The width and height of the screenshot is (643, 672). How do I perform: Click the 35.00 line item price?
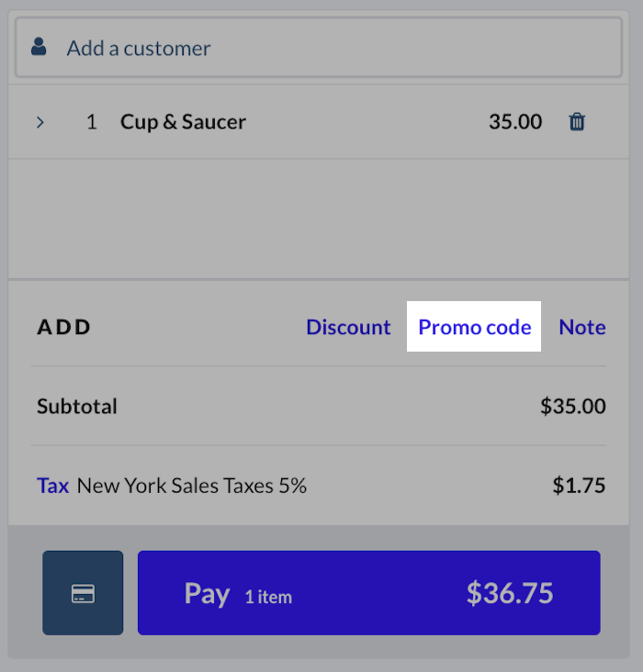coord(515,122)
